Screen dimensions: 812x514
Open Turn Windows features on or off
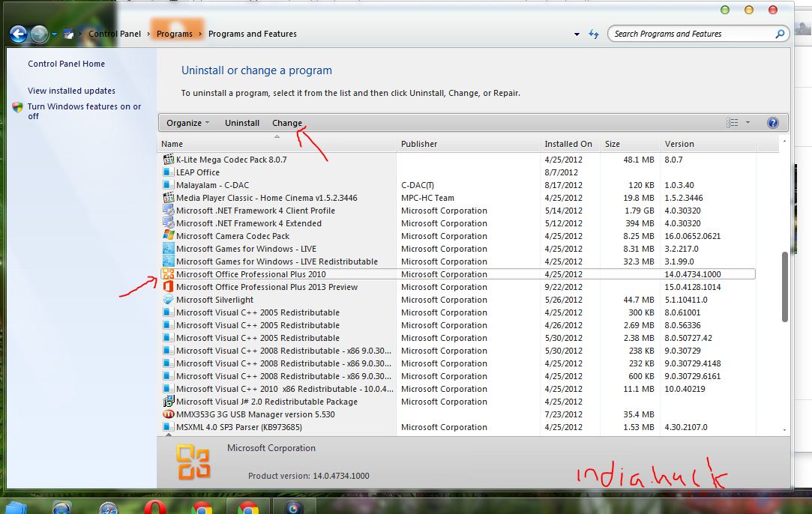[84, 112]
